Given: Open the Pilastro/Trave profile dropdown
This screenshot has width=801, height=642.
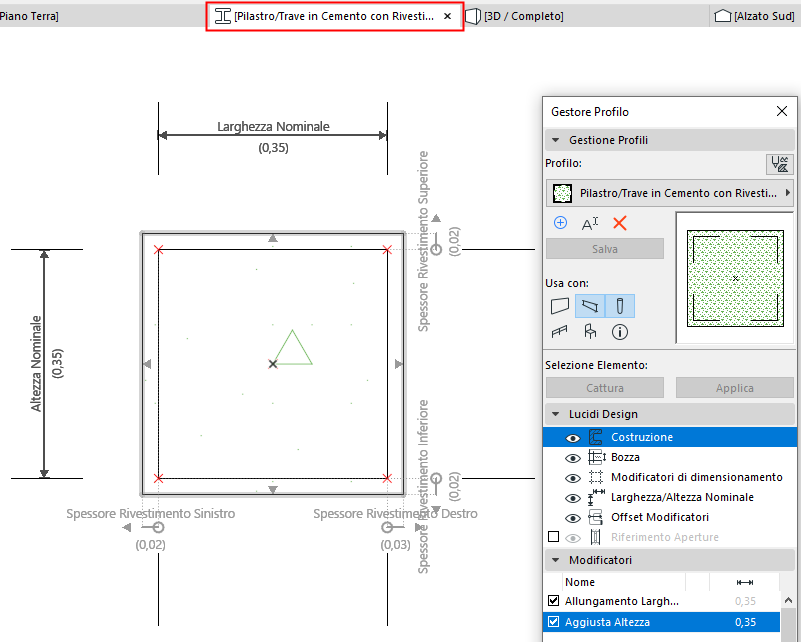Looking at the screenshot, I should pos(670,192).
